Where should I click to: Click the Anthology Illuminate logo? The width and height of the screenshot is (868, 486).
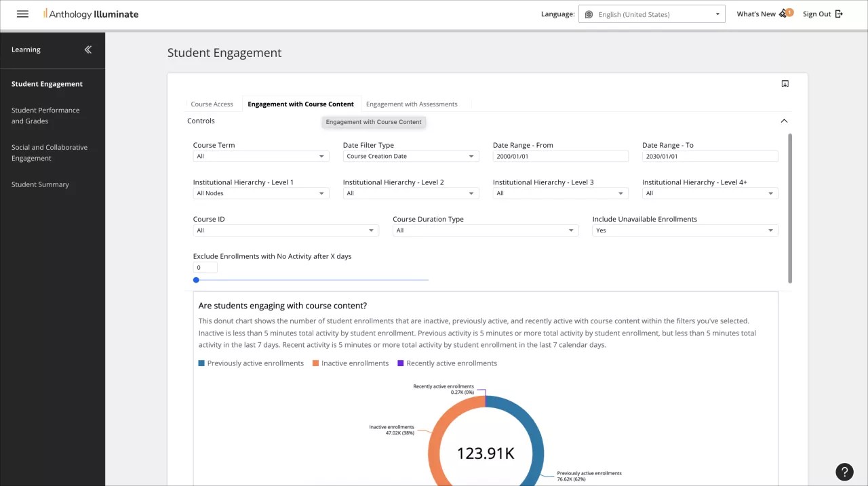(x=91, y=14)
